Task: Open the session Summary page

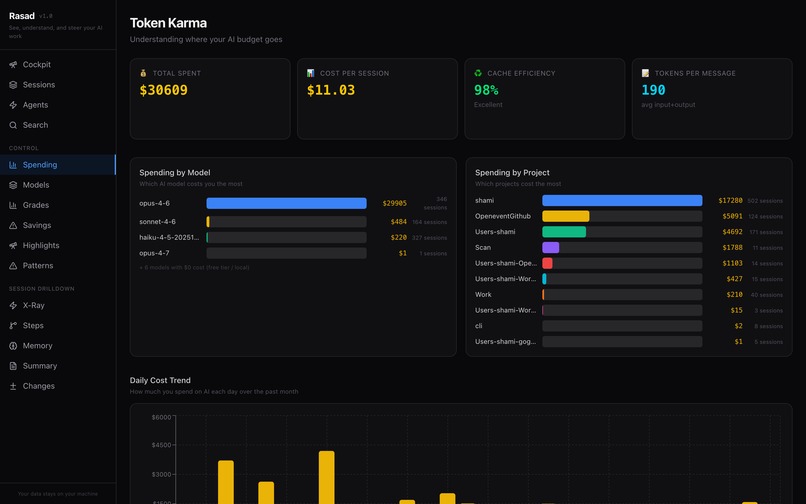Action: pos(58,366)
